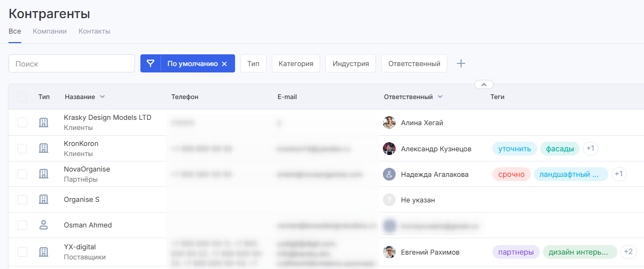Image resolution: width=644 pixels, height=269 pixels.
Task: Click building icon for Krasky Design Models
Action: pos(44,123)
